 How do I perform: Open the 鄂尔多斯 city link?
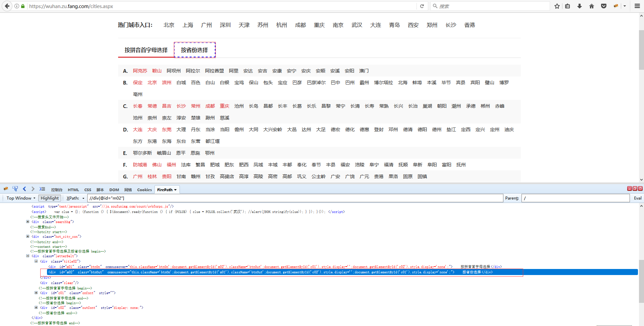coord(142,153)
